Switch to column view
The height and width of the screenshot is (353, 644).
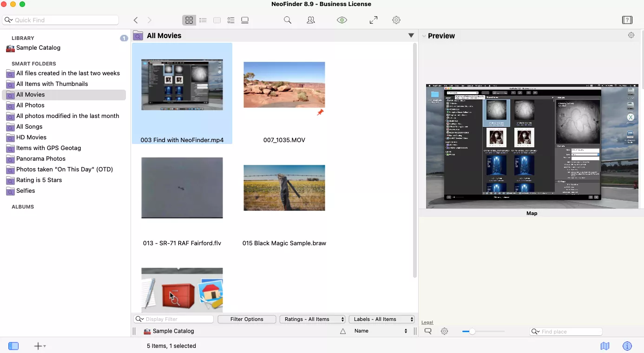217,20
